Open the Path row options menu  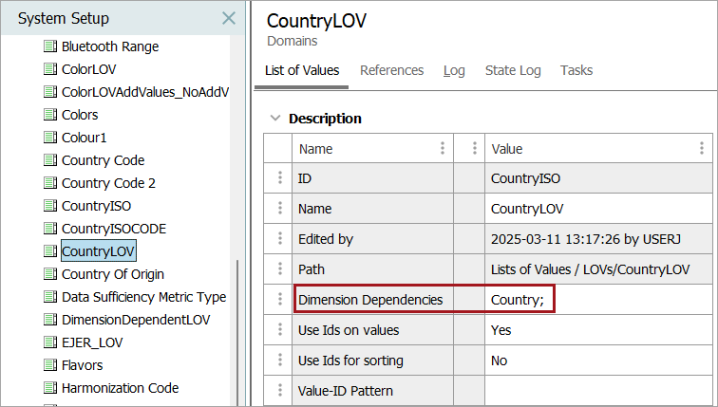click(280, 269)
